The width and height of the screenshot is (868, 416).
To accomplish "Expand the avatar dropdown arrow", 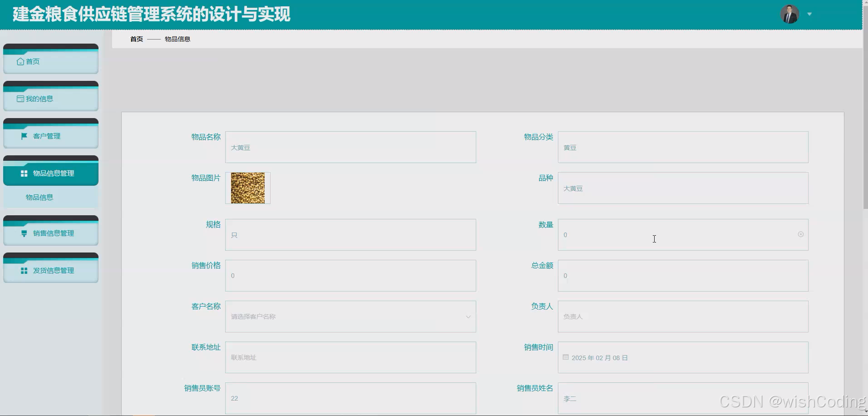I will pos(809,14).
